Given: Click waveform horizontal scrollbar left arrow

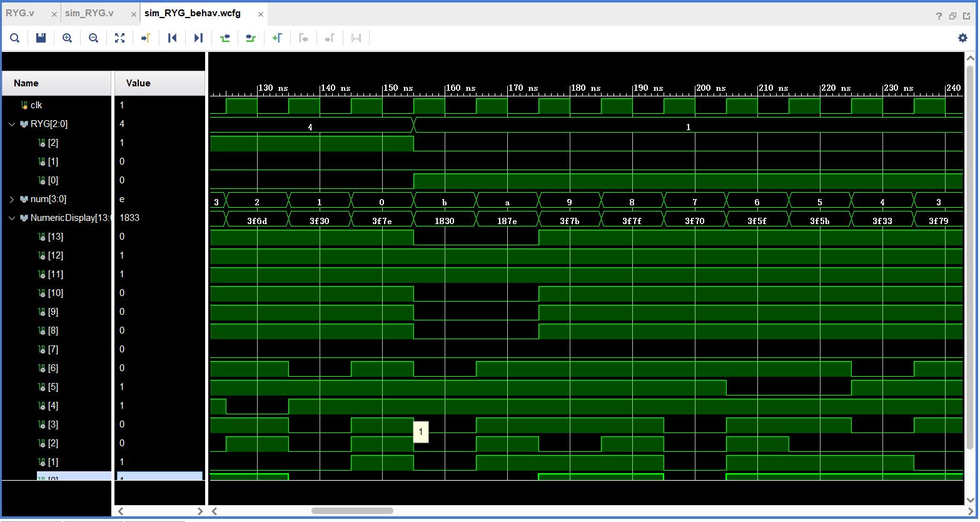Looking at the screenshot, I should pyautogui.click(x=215, y=511).
